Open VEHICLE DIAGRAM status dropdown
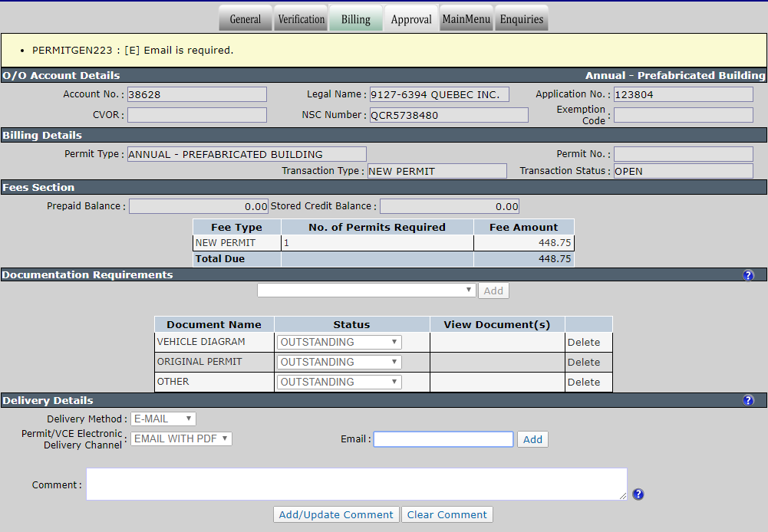This screenshot has height=532, width=768. pos(339,342)
